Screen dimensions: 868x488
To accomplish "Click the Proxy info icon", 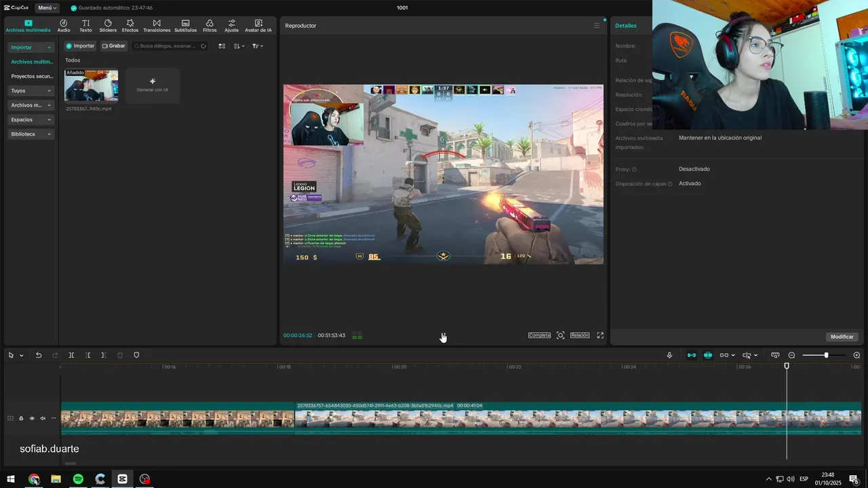I will pos(635,169).
